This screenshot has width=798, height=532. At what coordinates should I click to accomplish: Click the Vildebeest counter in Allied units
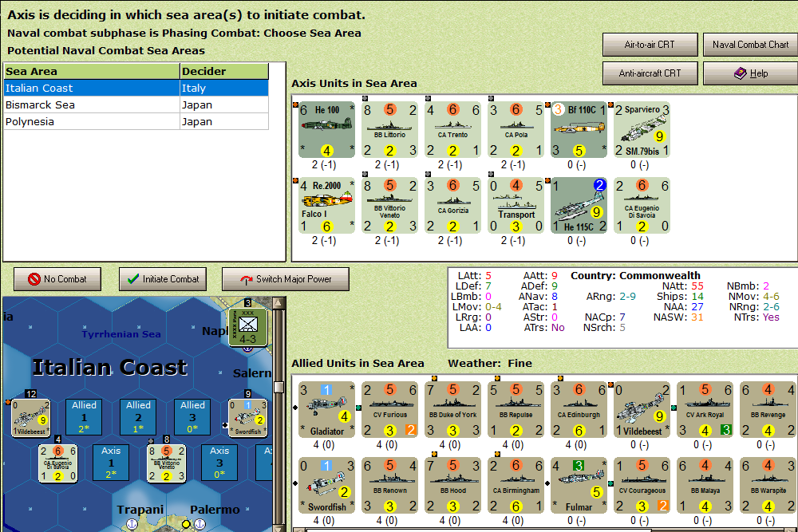pos(642,410)
